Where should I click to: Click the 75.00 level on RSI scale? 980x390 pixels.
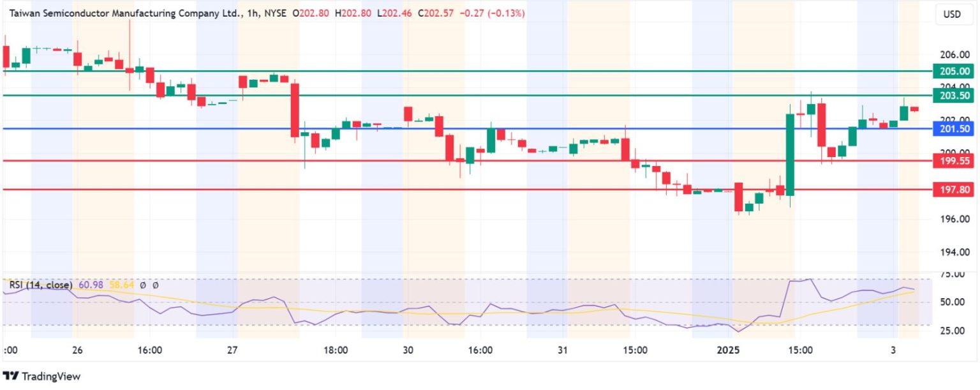point(954,274)
